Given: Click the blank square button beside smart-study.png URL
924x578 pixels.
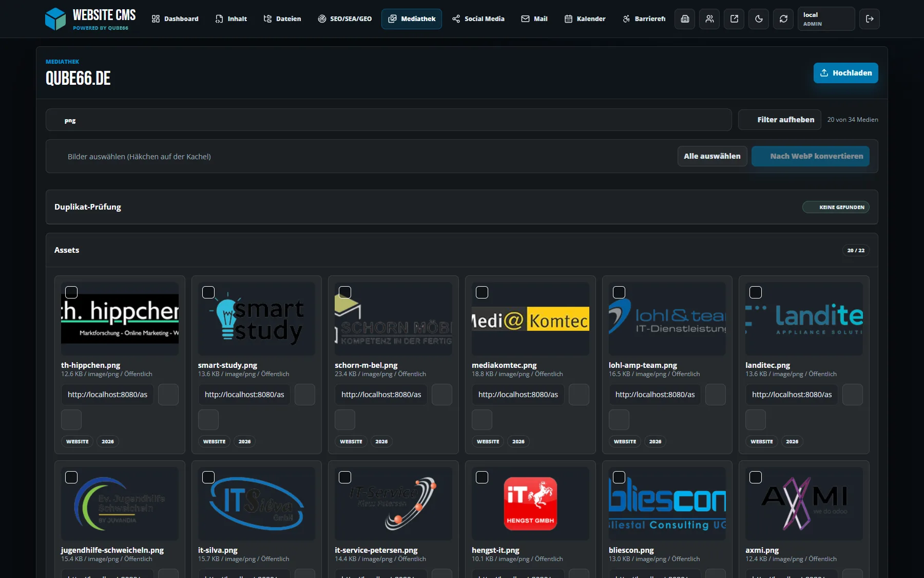Looking at the screenshot, I should point(305,395).
